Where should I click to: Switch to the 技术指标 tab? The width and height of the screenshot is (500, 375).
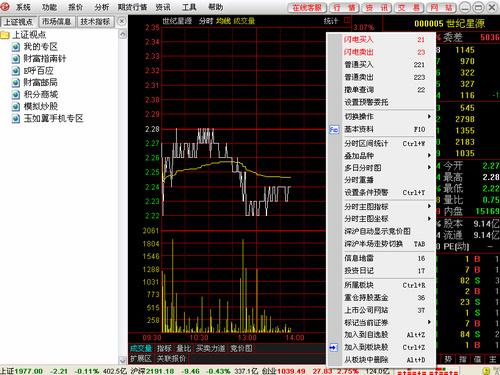tap(96, 22)
